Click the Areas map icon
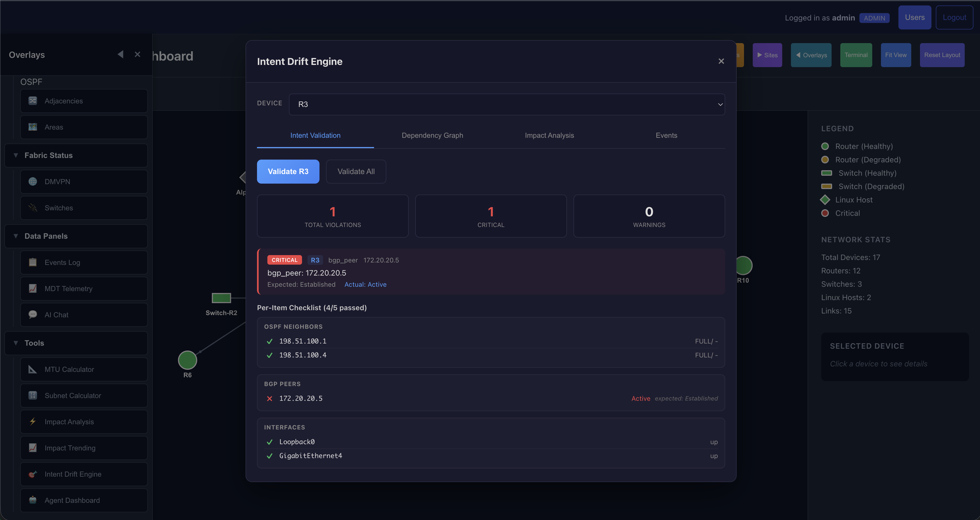Viewport: 980px width, 520px height. coord(33,127)
